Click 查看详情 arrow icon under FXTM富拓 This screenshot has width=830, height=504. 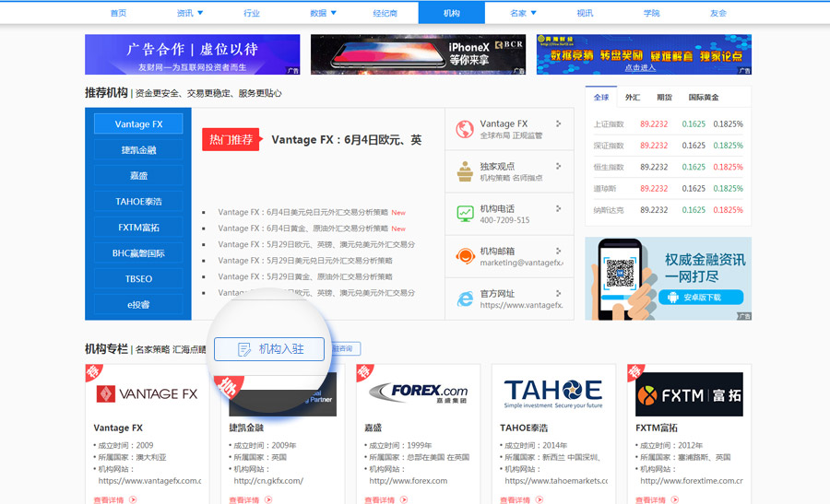coord(675,499)
